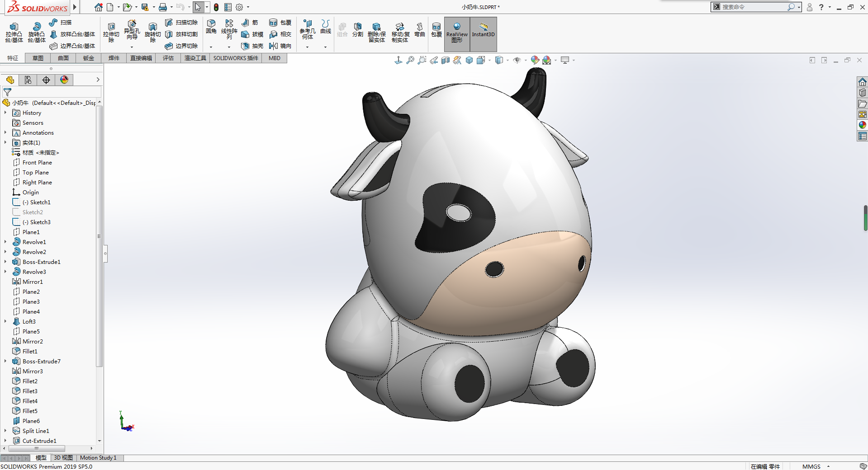Select the 分割 split tool
This screenshot has height=470, width=868.
point(358,29)
